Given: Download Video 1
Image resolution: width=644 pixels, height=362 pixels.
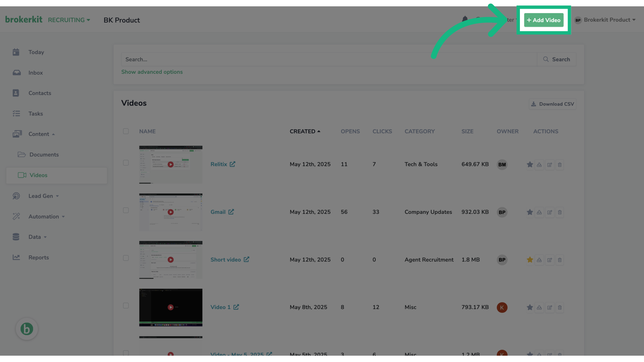Looking at the screenshot, I should (x=539, y=307).
